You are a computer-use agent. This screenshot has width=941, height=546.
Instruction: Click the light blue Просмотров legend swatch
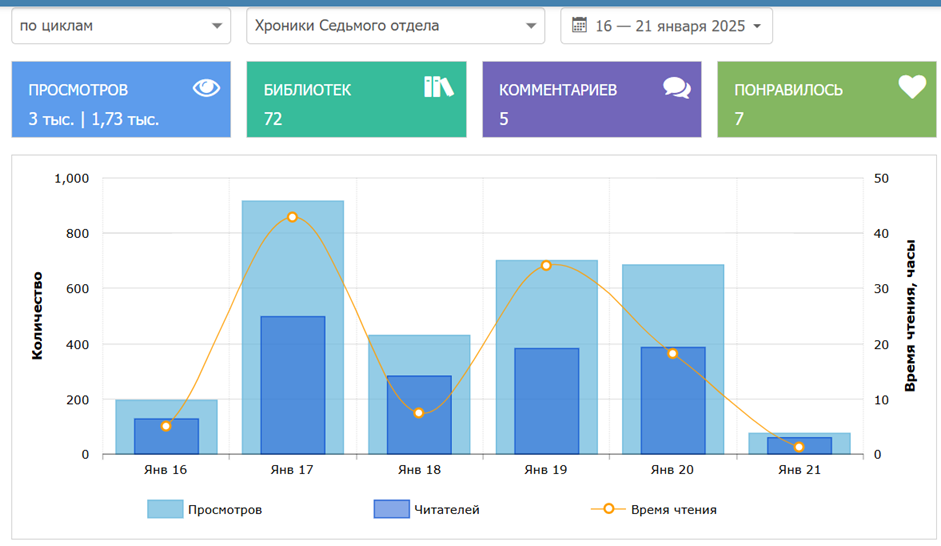(165, 509)
